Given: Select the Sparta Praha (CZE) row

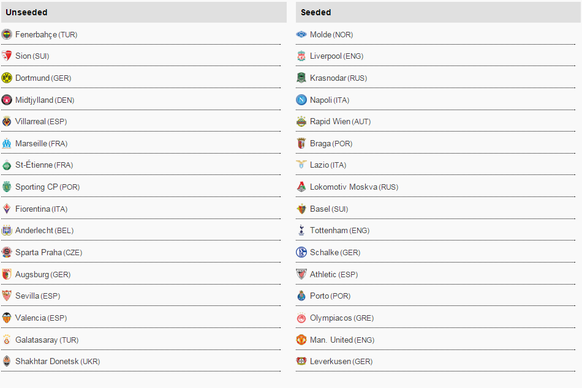Looking at the screenshot, I should tap(141, 252).
